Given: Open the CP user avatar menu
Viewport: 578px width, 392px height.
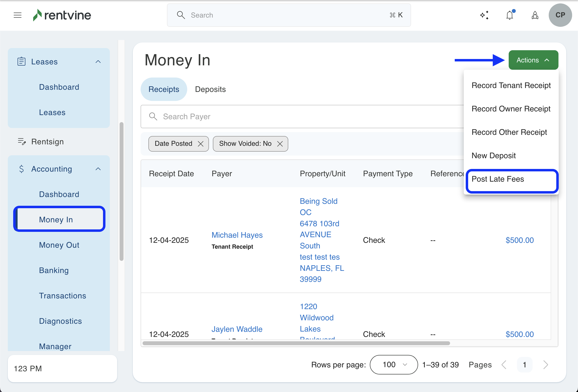Looking at the screenshot, I should tap(560, 15).
